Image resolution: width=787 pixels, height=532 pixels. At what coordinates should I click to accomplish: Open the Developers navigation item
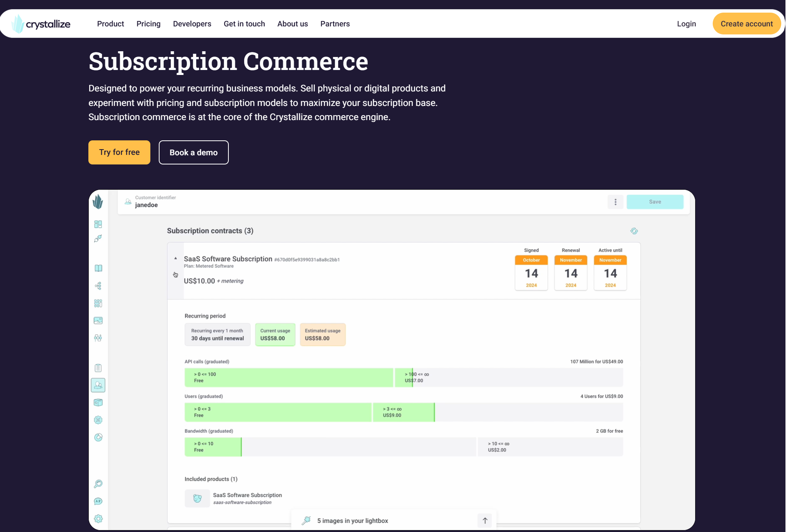[x=192, y=24]
